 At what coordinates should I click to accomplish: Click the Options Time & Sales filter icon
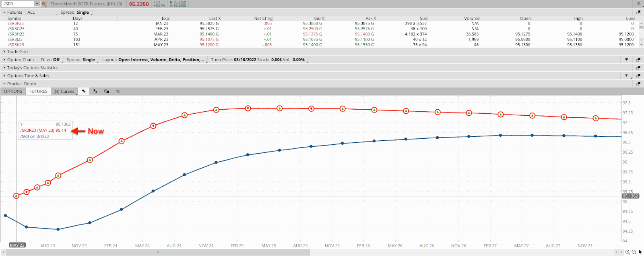626,76
